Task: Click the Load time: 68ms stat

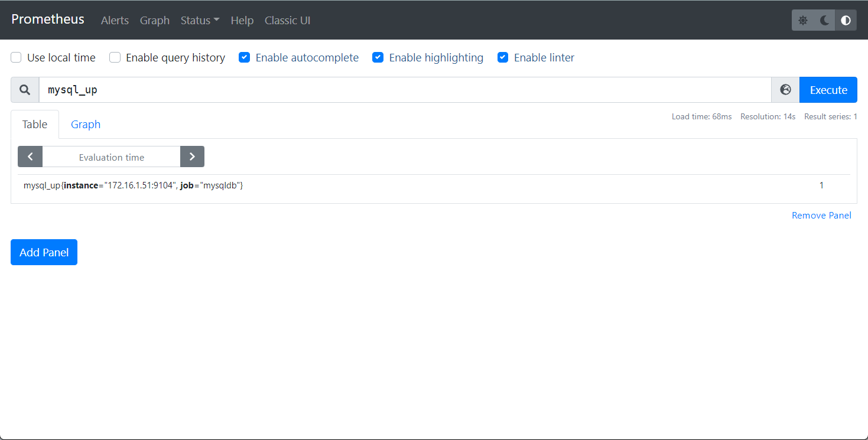Action: [701, 117]
